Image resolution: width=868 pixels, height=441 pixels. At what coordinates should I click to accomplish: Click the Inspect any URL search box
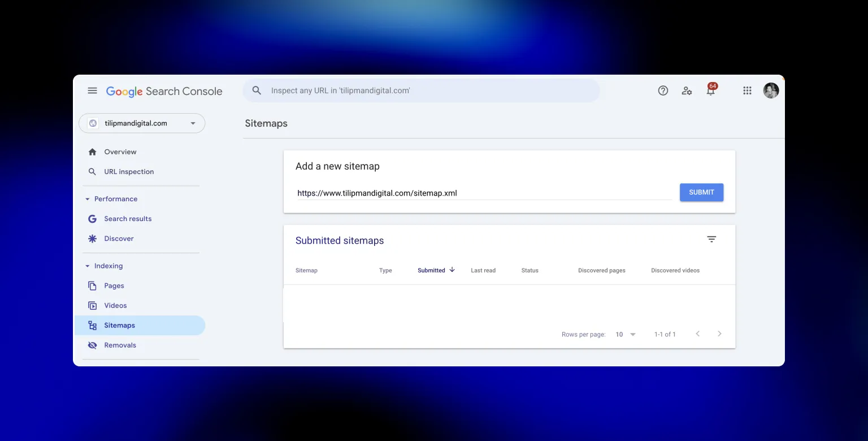pos(421,90)
